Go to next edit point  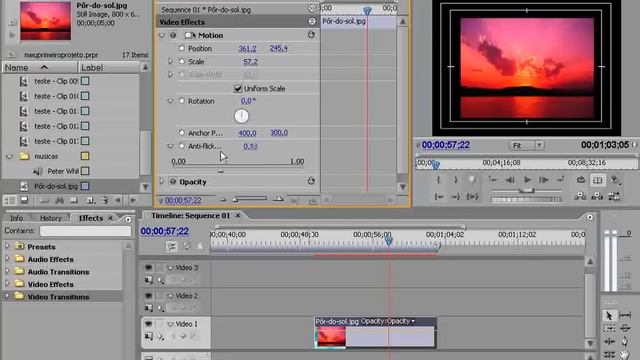click(x=561, y=180)
